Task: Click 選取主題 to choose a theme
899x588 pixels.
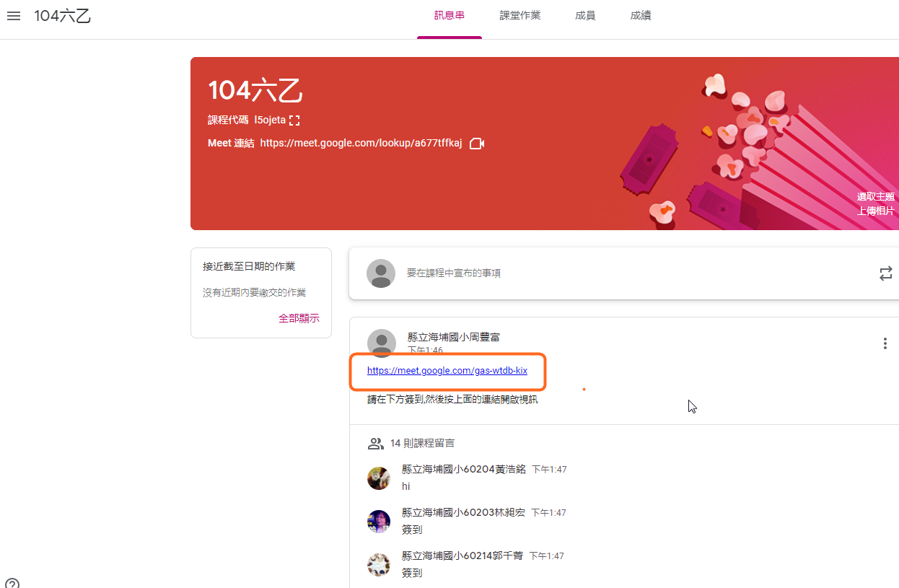Action: [875, 197]
